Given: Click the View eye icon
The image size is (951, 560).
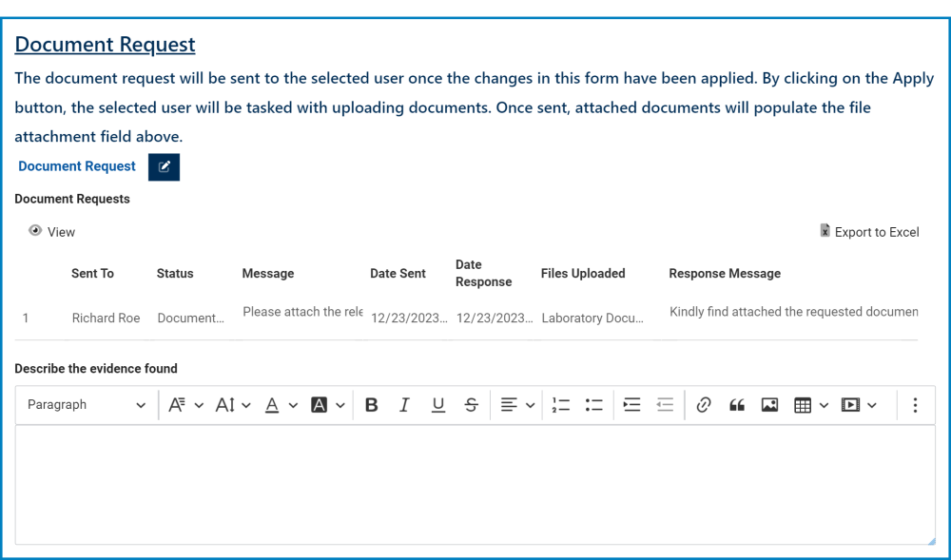Looking at the screenshot, I should pyautogui.click(x=35, y=231).
